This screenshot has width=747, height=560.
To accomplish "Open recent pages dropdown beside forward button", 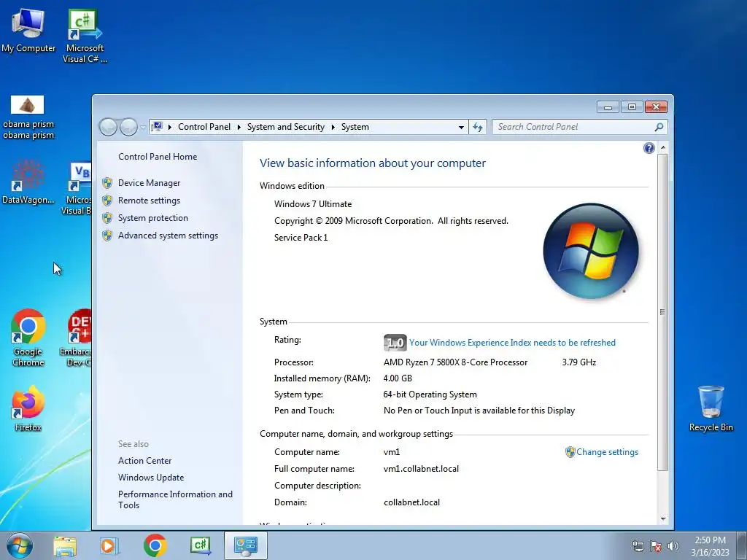I will click(142, 128).
